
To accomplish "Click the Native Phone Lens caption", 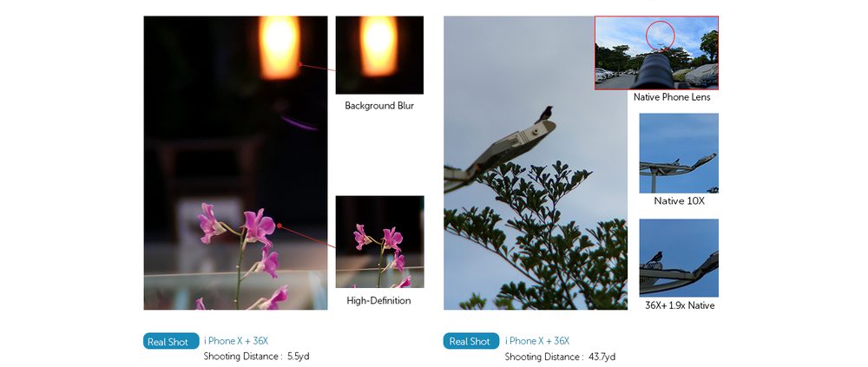I will [672, 97].
